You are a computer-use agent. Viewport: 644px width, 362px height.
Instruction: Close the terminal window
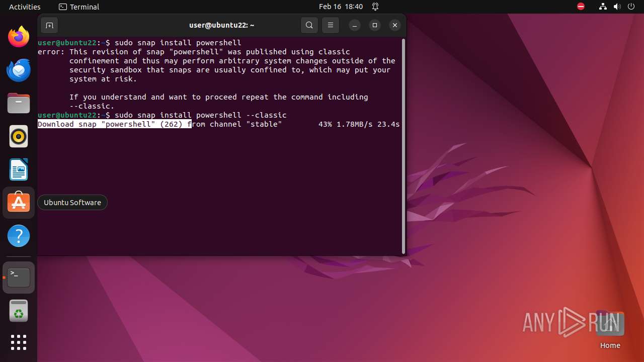(395, 25)
